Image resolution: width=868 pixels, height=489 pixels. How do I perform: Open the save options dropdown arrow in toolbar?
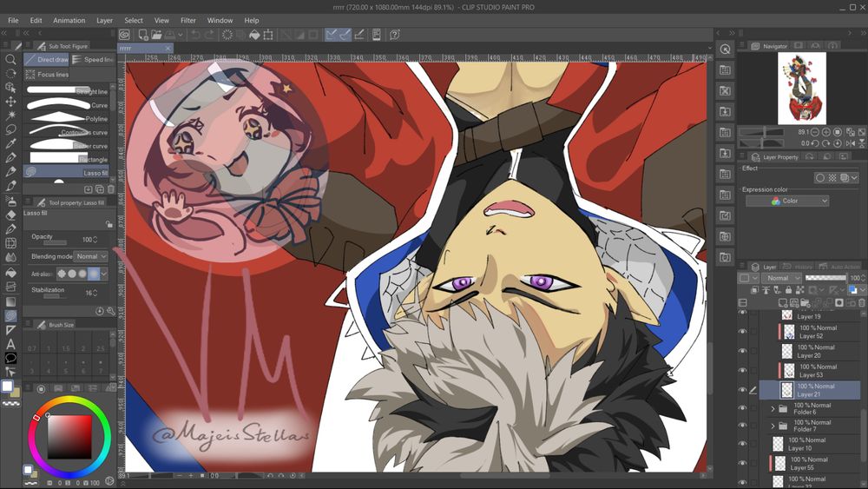click(x=181, y=35)
